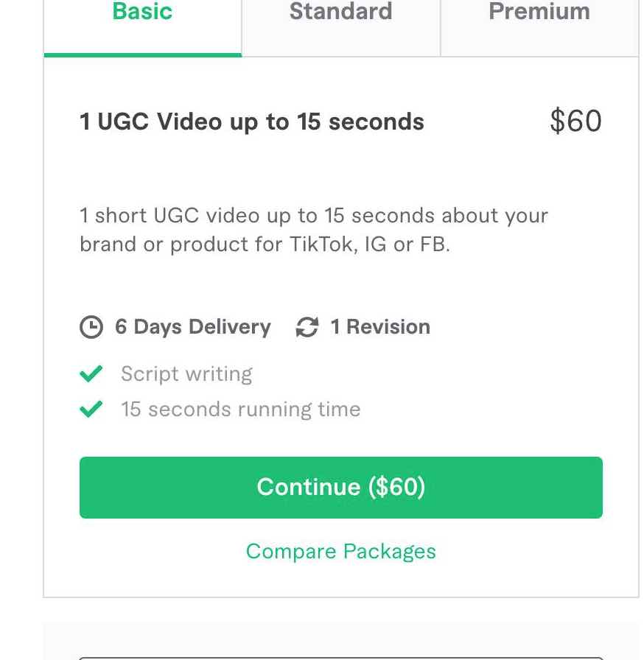Screen dimensions: 644x660
Task: Click the circular arrows revision icon
Action: click(307, 327)
